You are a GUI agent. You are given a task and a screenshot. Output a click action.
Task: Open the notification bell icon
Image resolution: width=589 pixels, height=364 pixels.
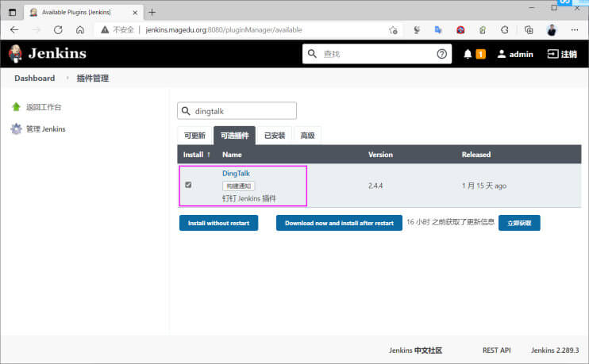pyautogui.click(x=468, y=54)
